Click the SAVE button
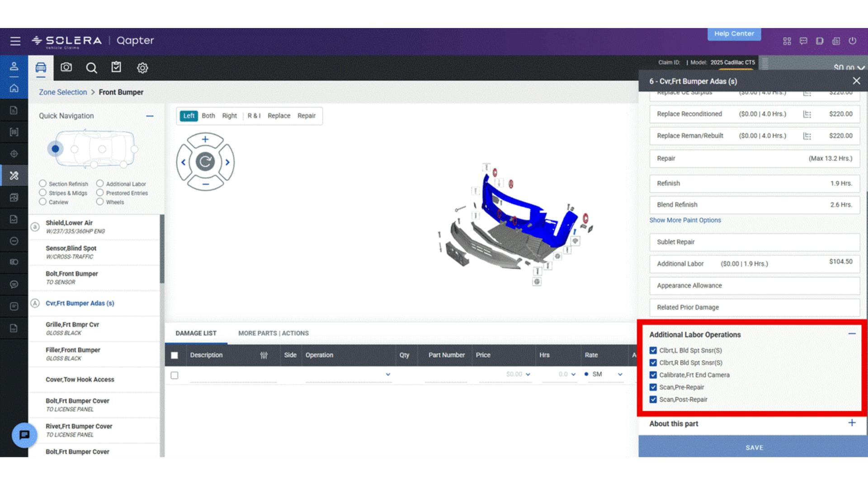Screen dimensions: 868x488 click(x=754, y=447)
